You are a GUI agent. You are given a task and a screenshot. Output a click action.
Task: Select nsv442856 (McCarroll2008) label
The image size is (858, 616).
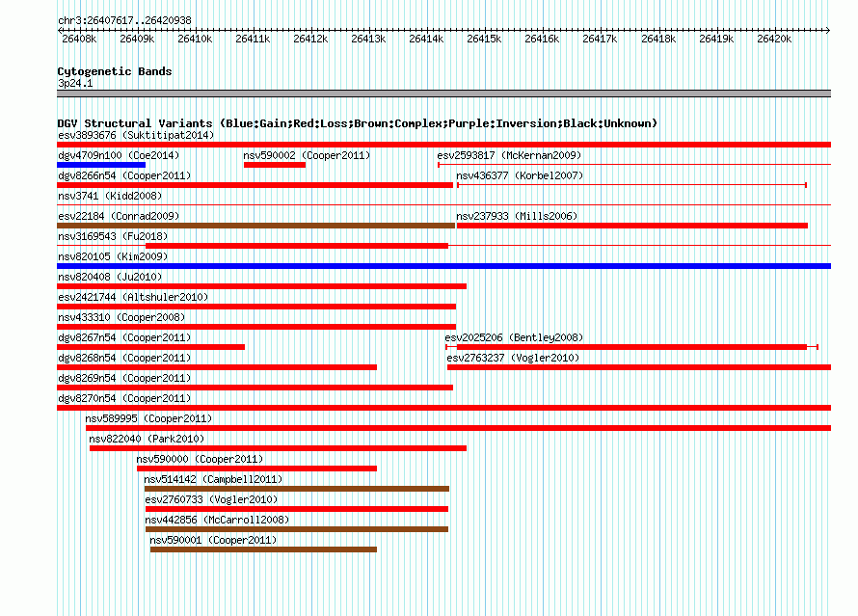217,520
